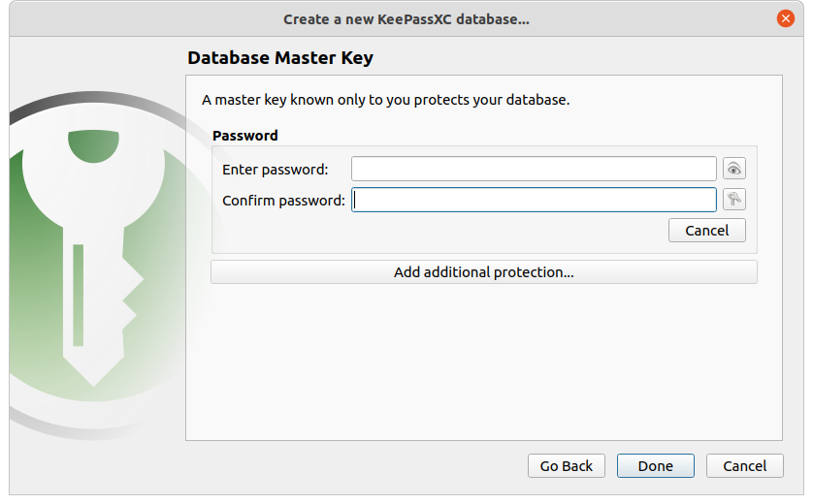Viewport: 813px width, 504px height.
Task: Click the 'Confirm password:' label
Action: click(283, 201)
